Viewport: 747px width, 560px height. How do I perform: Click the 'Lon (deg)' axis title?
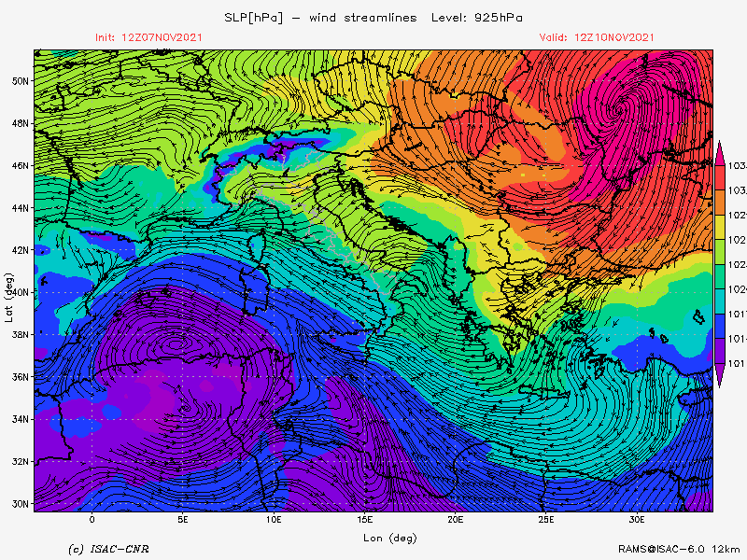coord(390,539)
